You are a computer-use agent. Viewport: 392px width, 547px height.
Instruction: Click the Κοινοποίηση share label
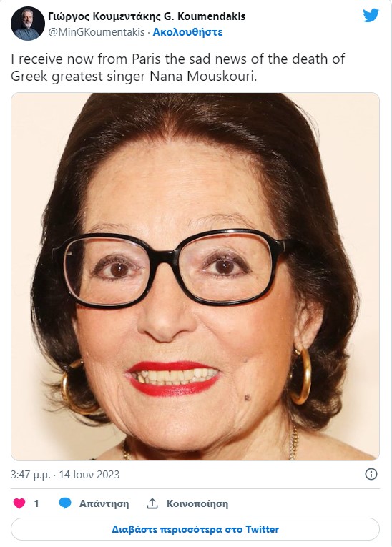point(197,503)
